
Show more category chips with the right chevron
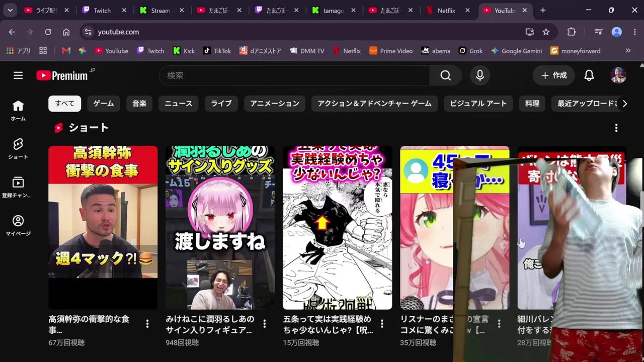click(x=624, y=104)
